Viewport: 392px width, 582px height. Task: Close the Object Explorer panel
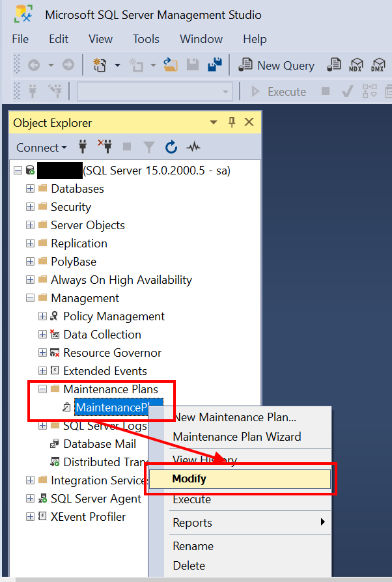(x=249, y=122)
